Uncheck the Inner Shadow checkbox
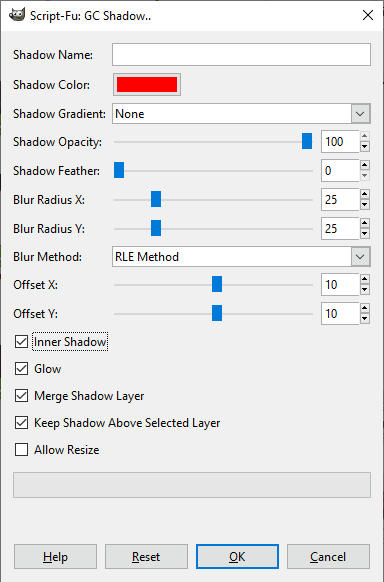Screen dimensions: 384x582 pos(22,341)
